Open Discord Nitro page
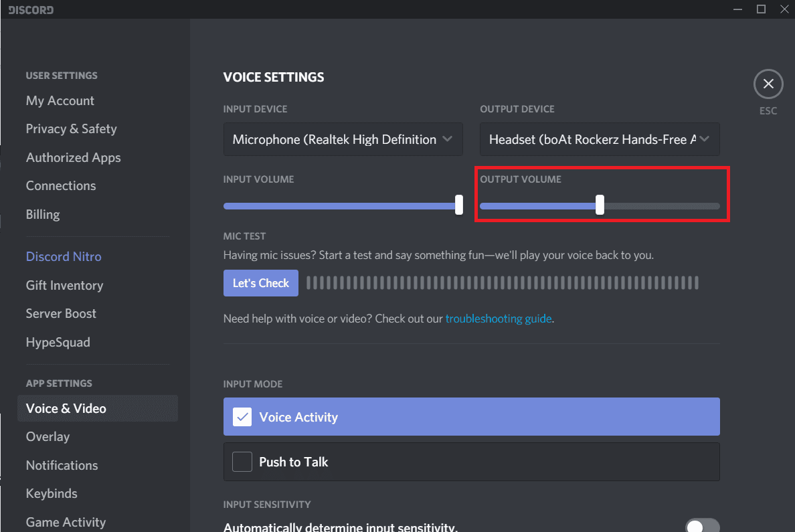The width and height of the screenshot is (795, 532). (64, 256)
